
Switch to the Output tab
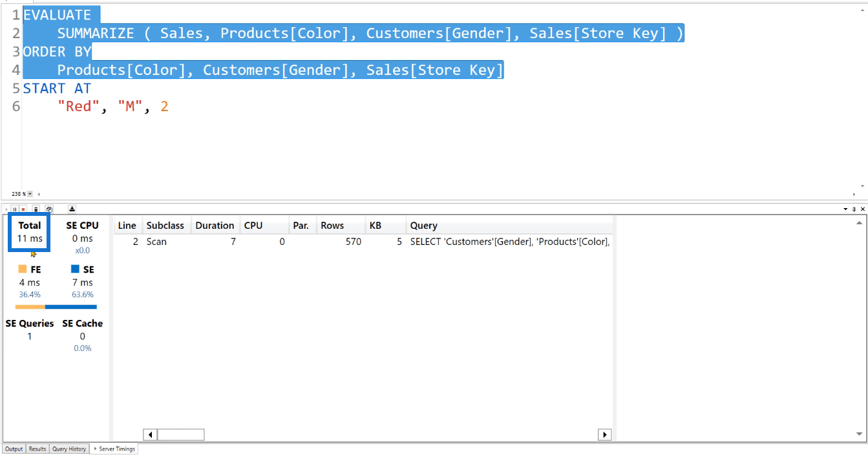coord(14,449)
